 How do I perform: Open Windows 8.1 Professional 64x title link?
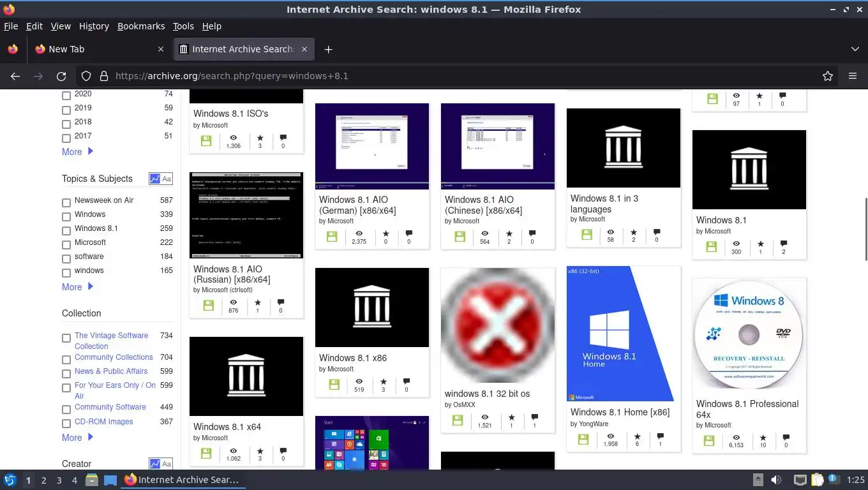point(747,409)
